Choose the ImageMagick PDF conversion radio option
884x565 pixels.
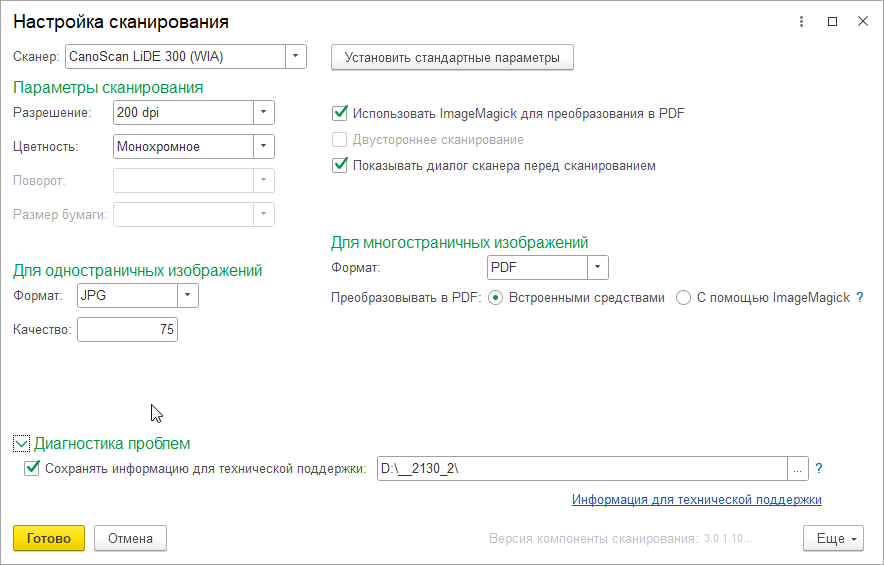[x=684, y=297]
